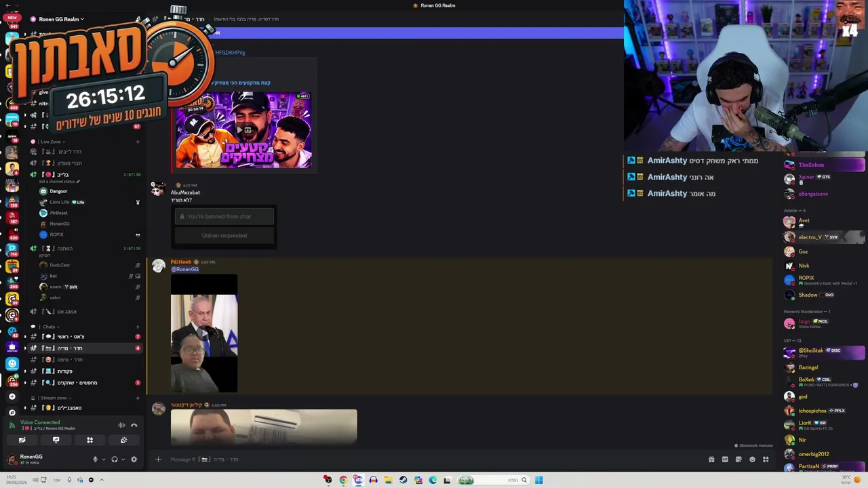Start an activity in voice panel
The height and width of the screenshot is (488, 868).
pyautogui.click(x=90, y=440)
